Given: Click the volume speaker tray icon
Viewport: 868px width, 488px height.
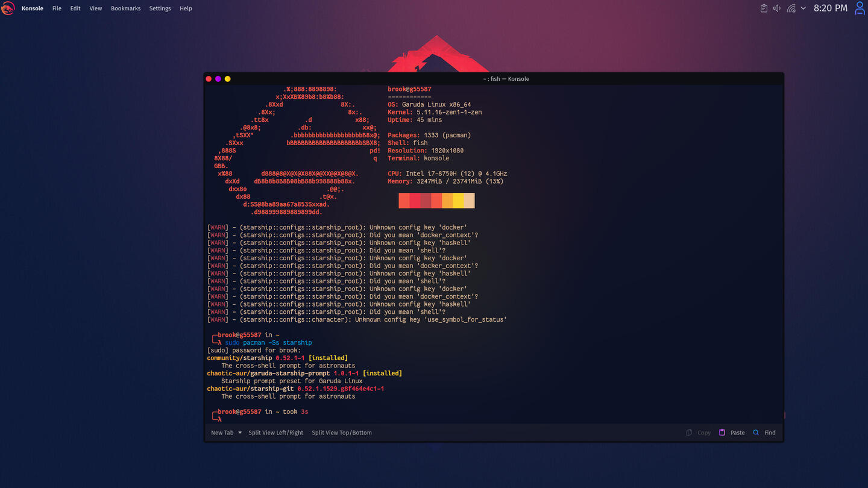Looking at the screenshot, I should [x=777, y=8].
